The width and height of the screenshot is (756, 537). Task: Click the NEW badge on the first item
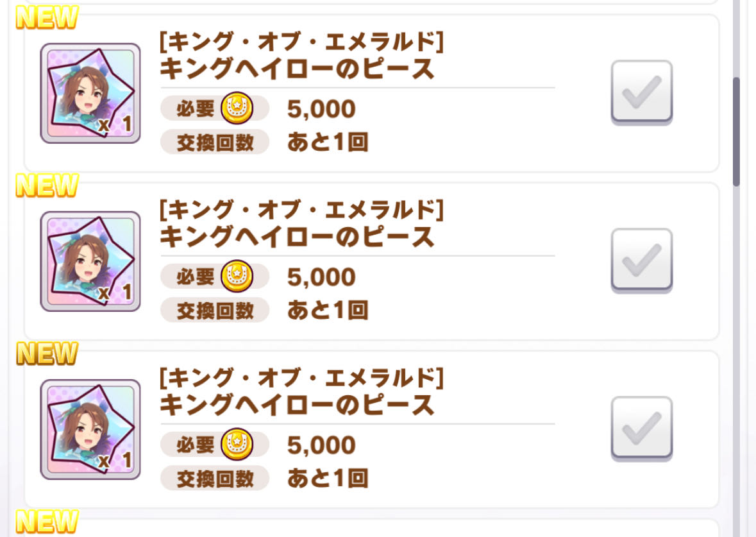coord(46,18)
